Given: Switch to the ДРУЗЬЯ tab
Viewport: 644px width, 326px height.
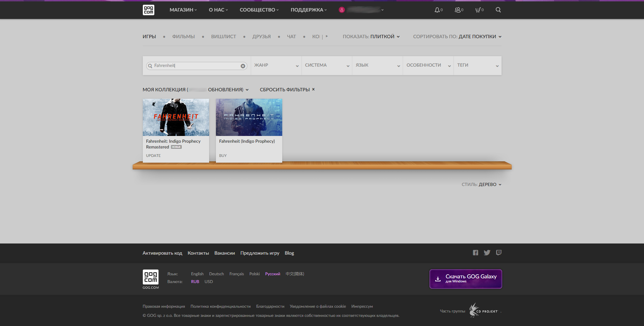Looking at the screenshot, I should tap(262, 37).
